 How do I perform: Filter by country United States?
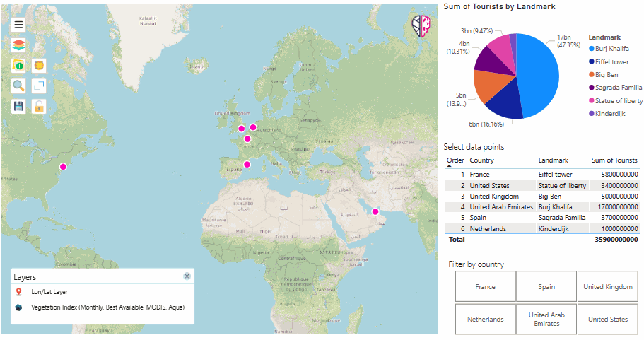pyautogui.click(x=608, y=319)
